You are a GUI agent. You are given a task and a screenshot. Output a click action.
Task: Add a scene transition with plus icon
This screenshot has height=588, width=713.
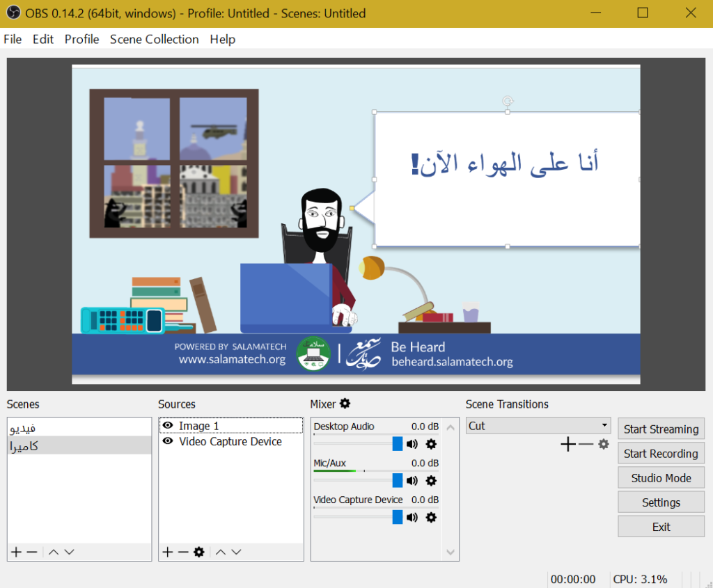pyautogui.click(x=568, y=444)
